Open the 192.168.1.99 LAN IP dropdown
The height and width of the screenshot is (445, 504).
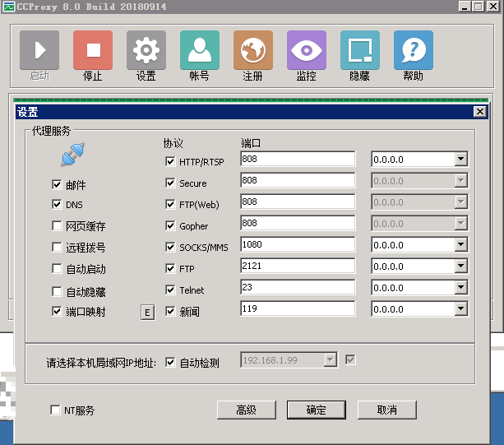(330, 359)
